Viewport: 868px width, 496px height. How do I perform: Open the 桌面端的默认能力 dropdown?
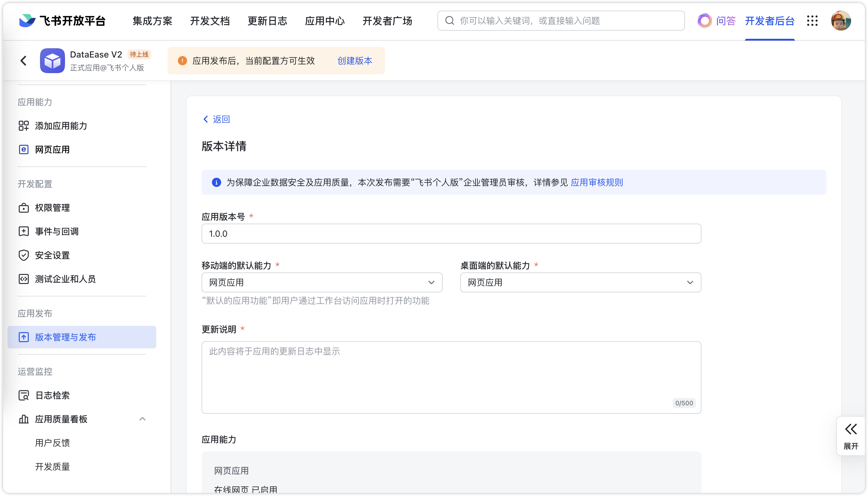tap(581, 282)
